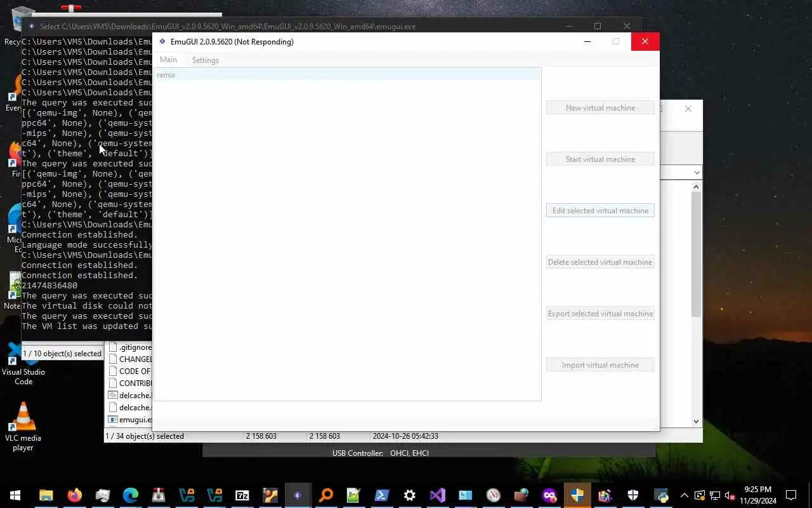This screenshot has height=508, width=812.
Task: Select the CODE OF file entry
Action: pyautogui.click(x=131, y=371)
